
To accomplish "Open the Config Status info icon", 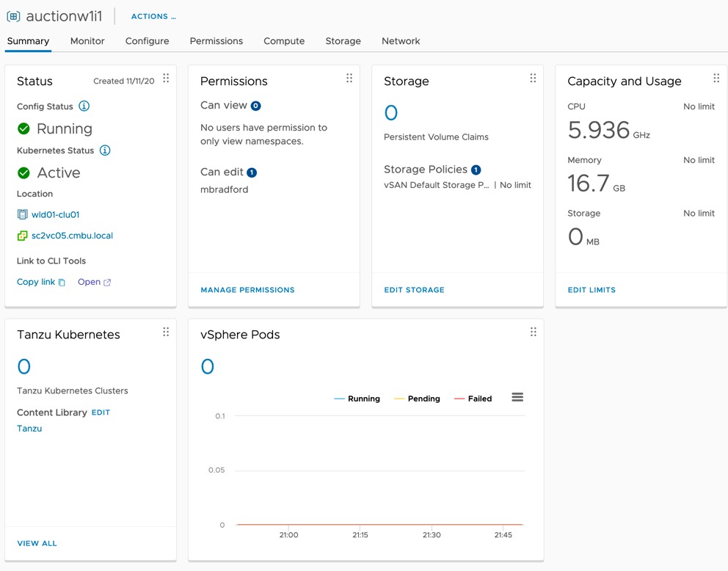I will tap(84, 106).
